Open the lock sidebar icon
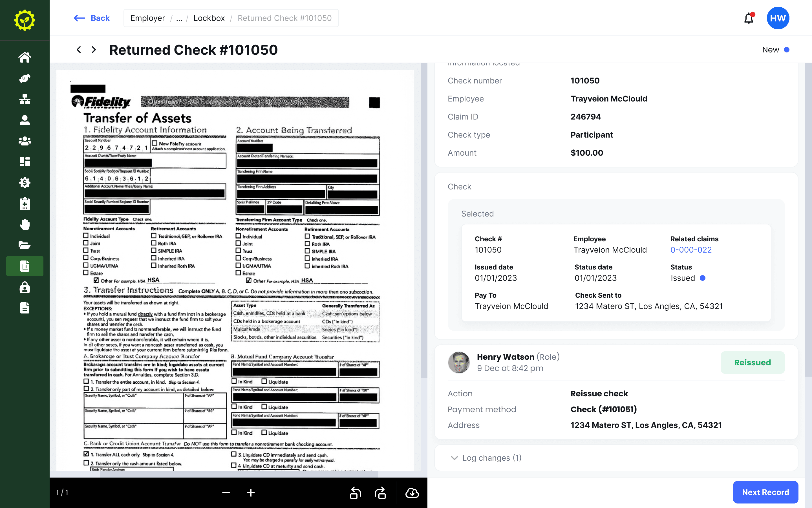The width and height of the screenshot is (812, 508). click(25, 287)
